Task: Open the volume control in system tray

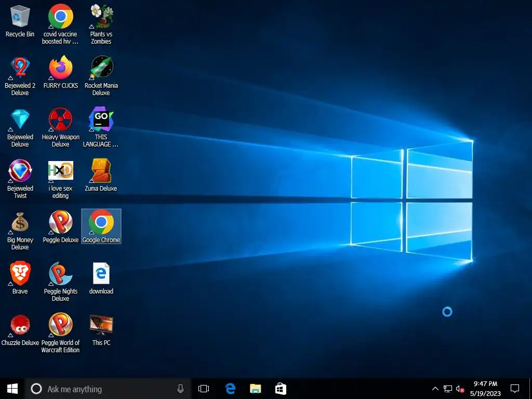Action: click(460, 389)
